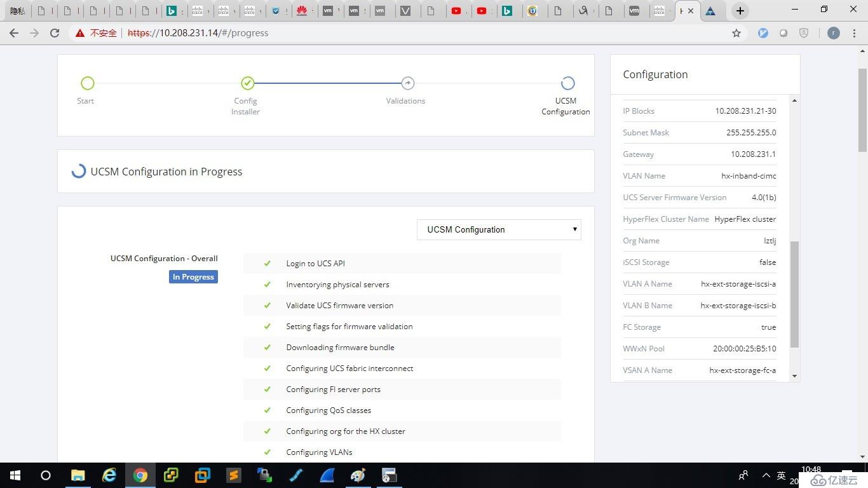Select the Configuring VLANs row
This screenshot has width=868, height=488.
tap(402, 452)
